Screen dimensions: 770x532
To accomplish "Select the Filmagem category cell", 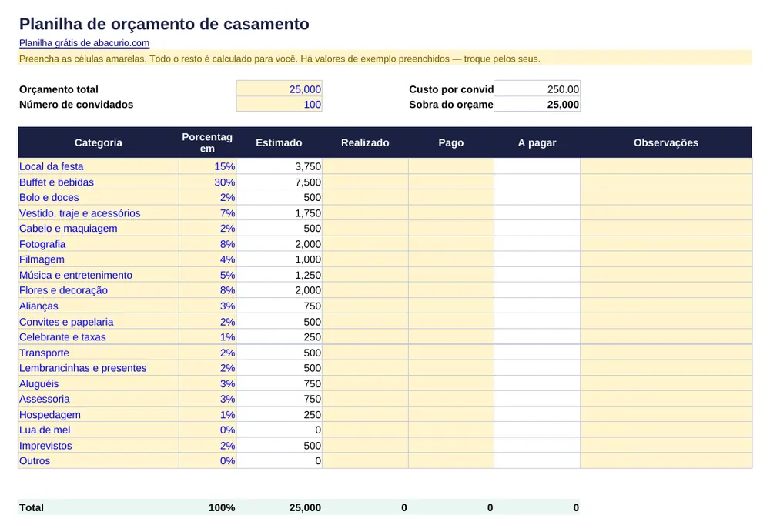I will coord(99,259).
